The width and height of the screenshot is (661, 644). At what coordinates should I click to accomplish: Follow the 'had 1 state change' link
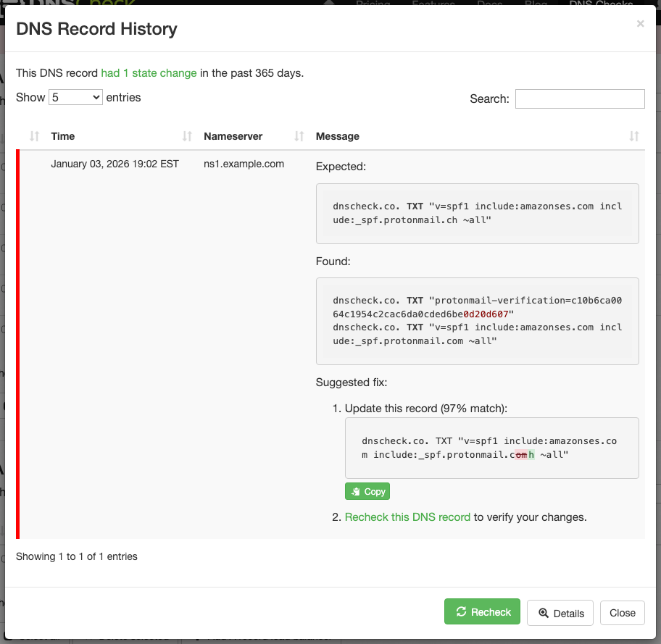click(149, 73)
